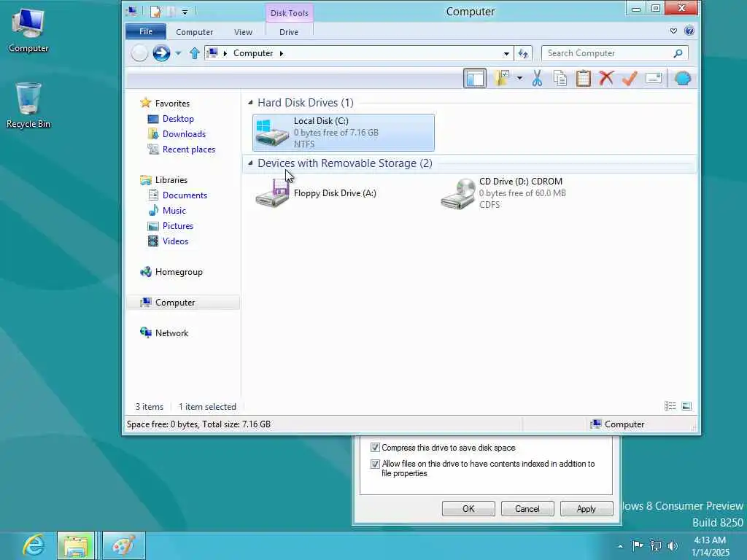Open the Recycle Bin desktop icon
The width and height of the screenshot is (747, 560).
pyautogui.click(x=28, y=105)
